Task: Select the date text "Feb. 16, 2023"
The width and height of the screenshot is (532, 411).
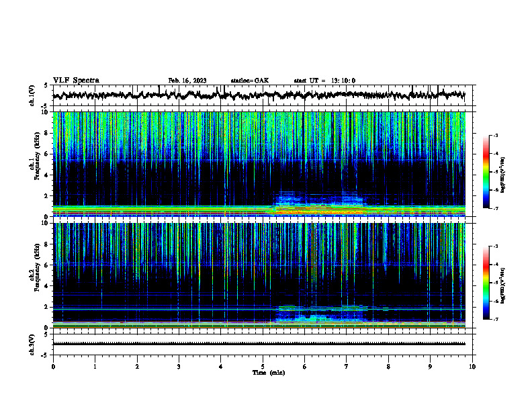Action: [x=187, y=81]
